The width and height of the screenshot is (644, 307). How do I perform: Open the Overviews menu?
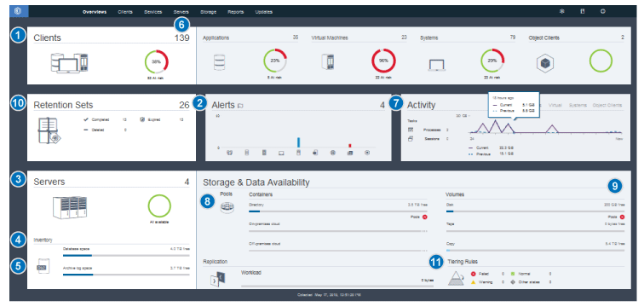94,12
